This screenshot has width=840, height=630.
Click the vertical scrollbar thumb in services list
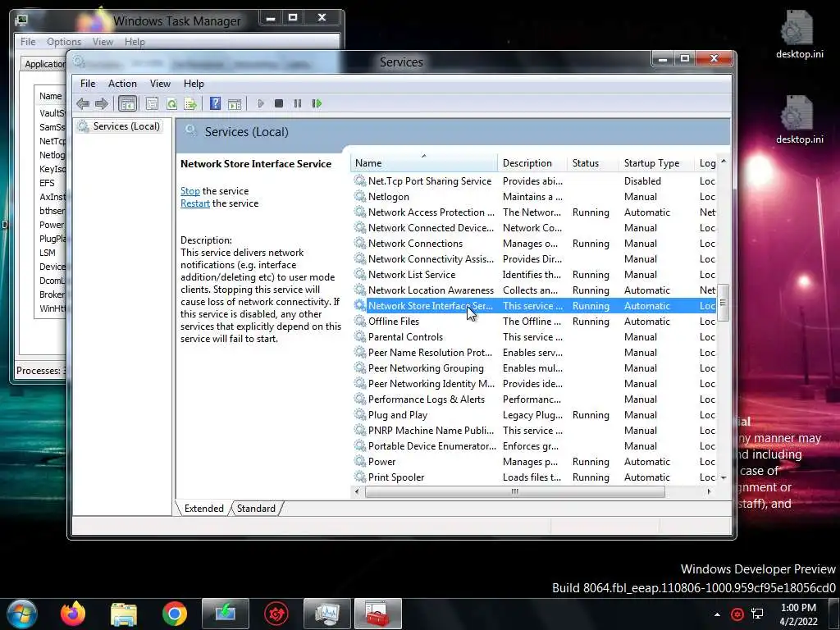pos(723,303)
